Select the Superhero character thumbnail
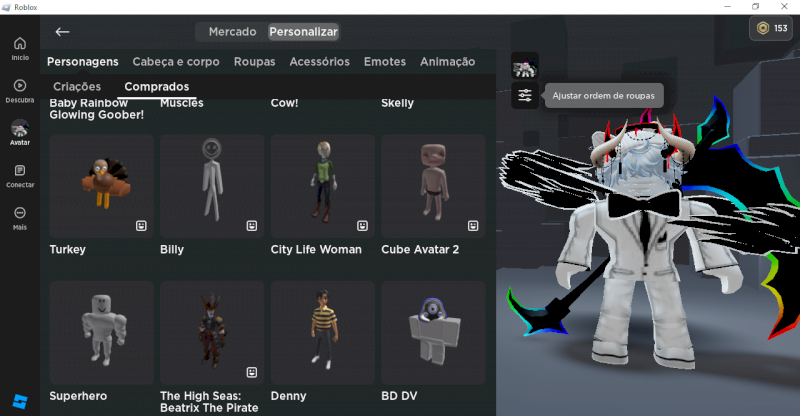800x416 pixels. tap(102, 332)
